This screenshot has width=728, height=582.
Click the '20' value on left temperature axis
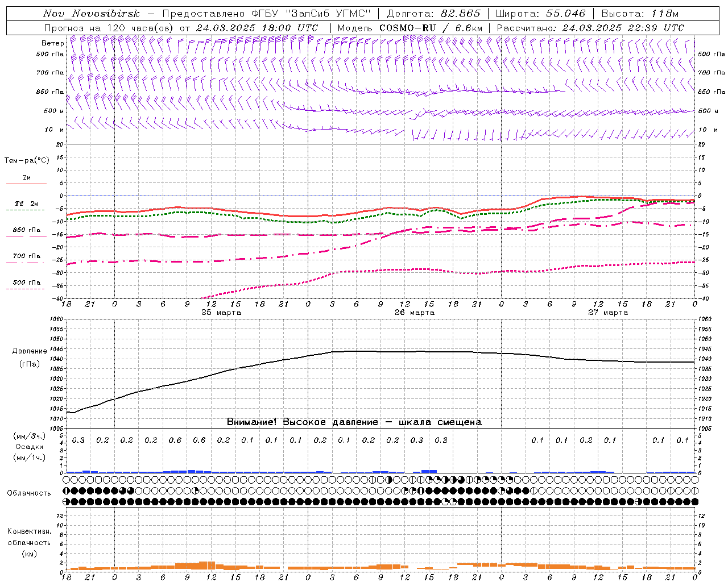(61, 144)
